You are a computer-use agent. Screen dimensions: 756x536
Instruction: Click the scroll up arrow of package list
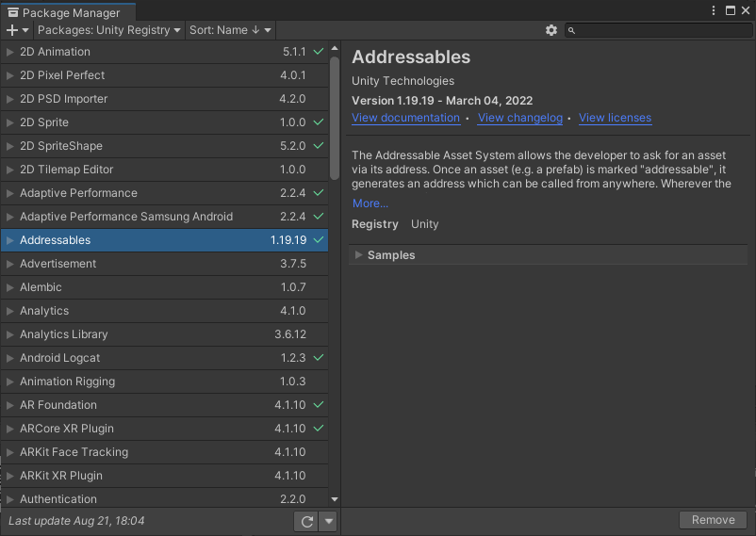point(335,48)
